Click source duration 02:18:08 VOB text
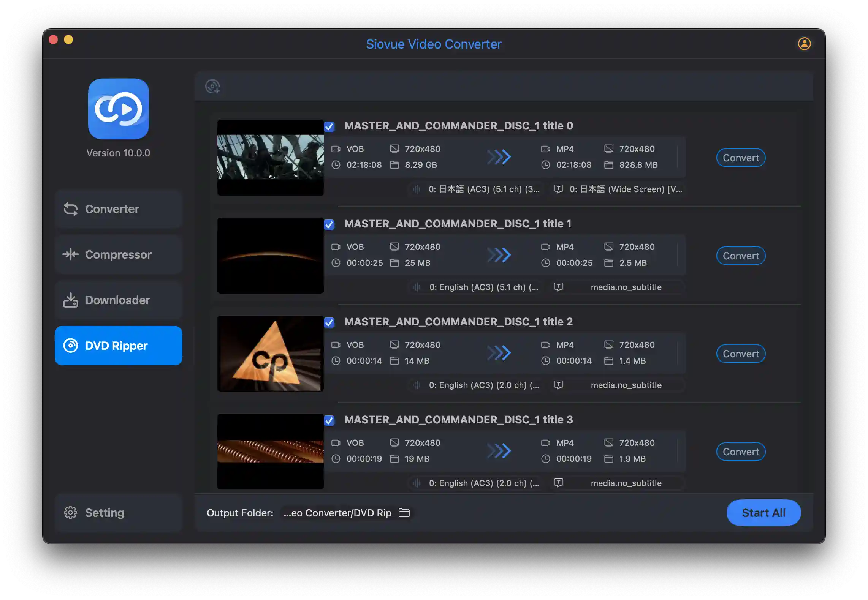Screen dimensions: 868x600 click(364, 165)
